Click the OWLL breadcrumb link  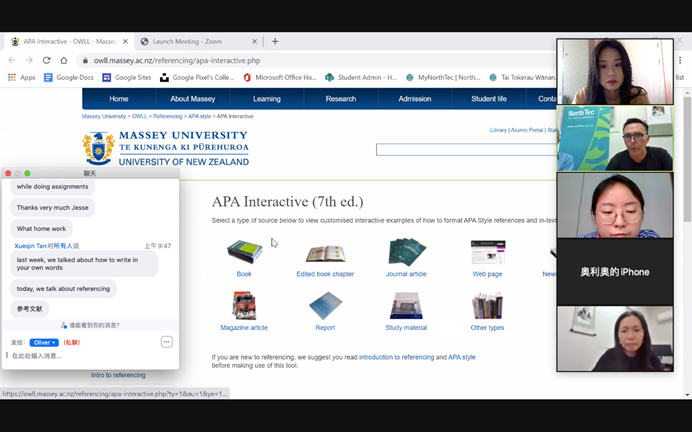point(139,116)
